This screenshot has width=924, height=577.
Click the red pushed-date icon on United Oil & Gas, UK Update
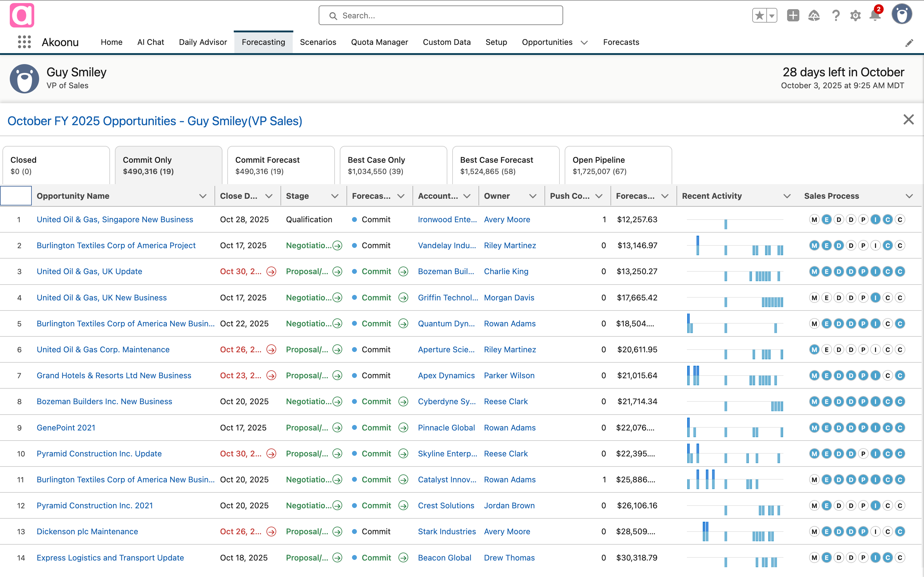(271, 271)
